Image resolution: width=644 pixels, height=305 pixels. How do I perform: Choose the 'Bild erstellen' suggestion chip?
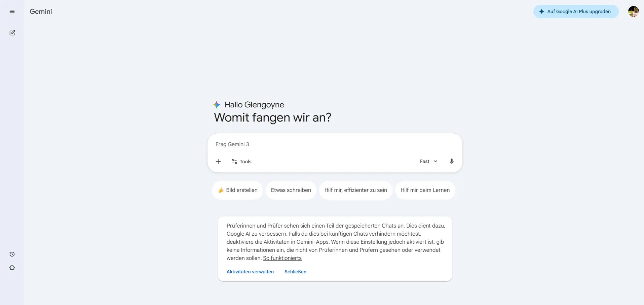pyautogui.click(x=237, y=190)
